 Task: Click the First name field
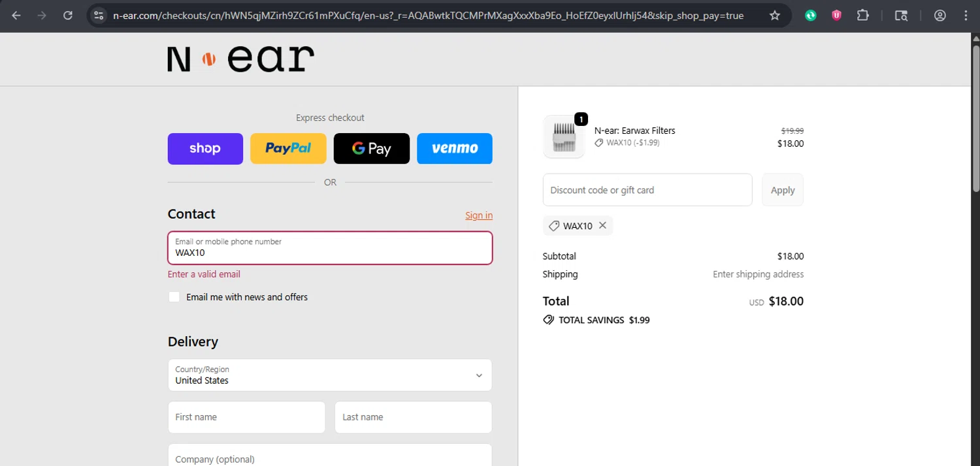click(x=246, y=417)
